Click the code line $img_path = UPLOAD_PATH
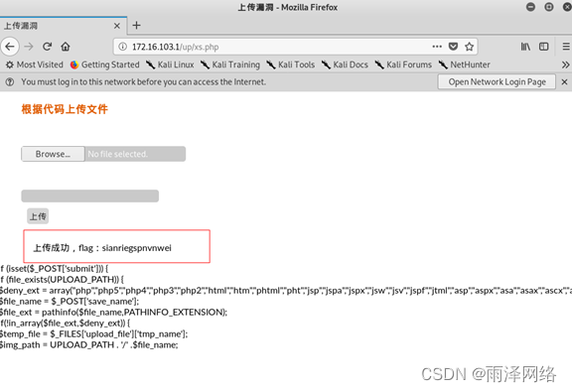572x392 pixels. click(x=89, y=345)
